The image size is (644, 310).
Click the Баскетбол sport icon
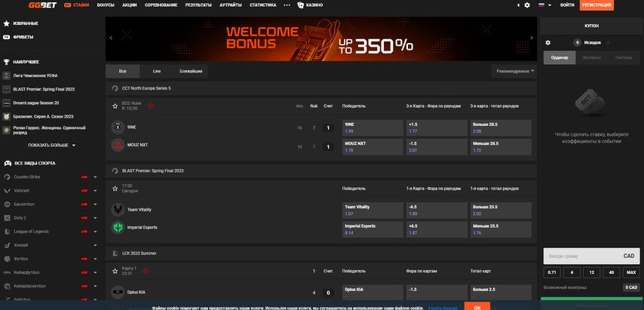pyautogui.click(x=7, y=204)
